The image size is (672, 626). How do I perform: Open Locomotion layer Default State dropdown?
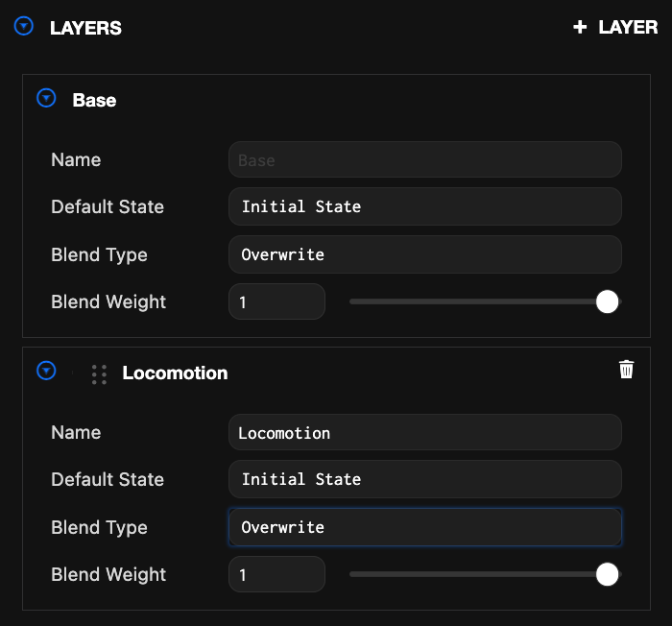[424, 479]
